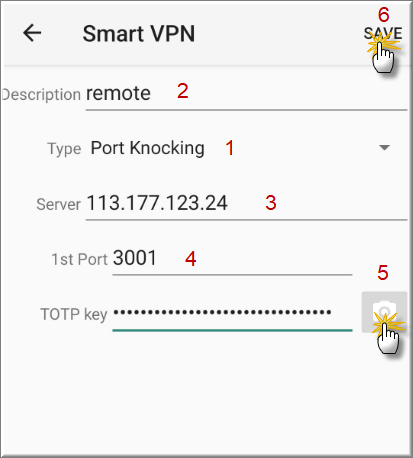Click the 1st Port field showing 3001
This screenshot has width=413, height=458.
[232, 259]
